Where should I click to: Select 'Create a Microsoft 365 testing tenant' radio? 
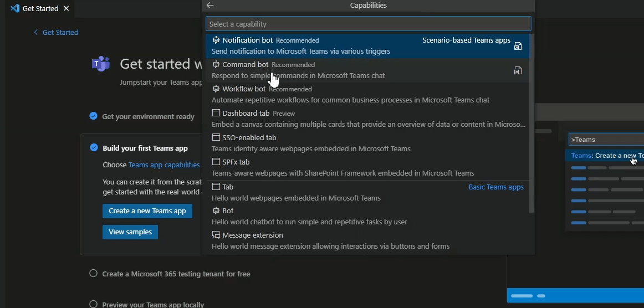(x=93, y=274)
